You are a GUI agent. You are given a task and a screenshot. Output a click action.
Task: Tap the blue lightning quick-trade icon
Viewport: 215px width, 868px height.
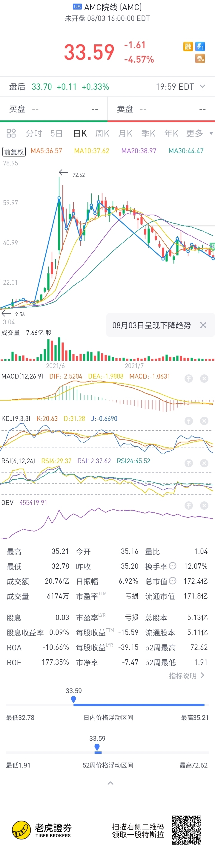pyautogui.click(x=200, y=46)
